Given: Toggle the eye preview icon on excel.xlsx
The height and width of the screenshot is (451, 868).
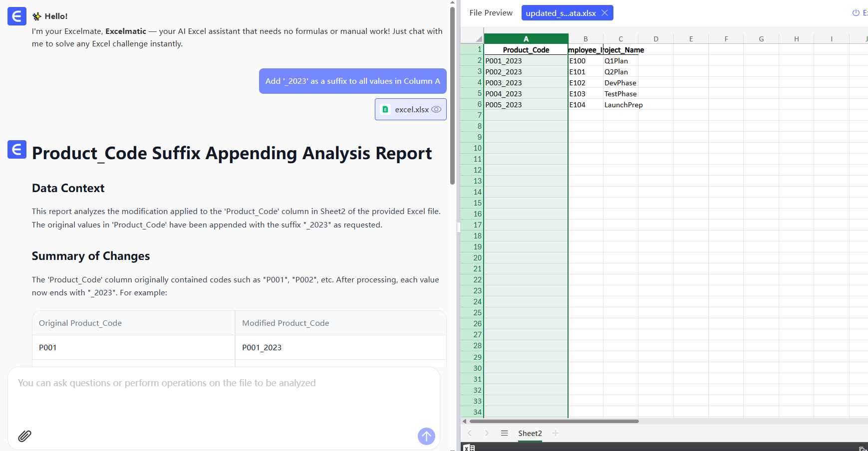Looking at the screenshot, I should click(436, 109).
